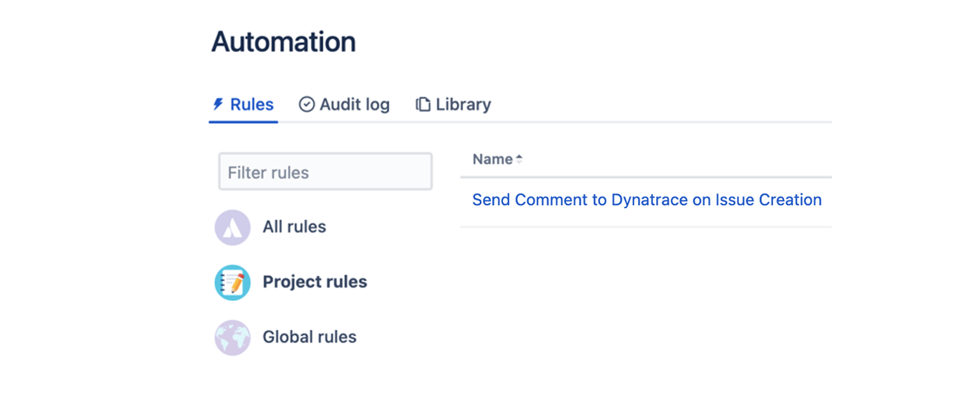This screenshot has width=980, height=394.
Task: Click the documents icon beside Library
Action: point(423,104)
